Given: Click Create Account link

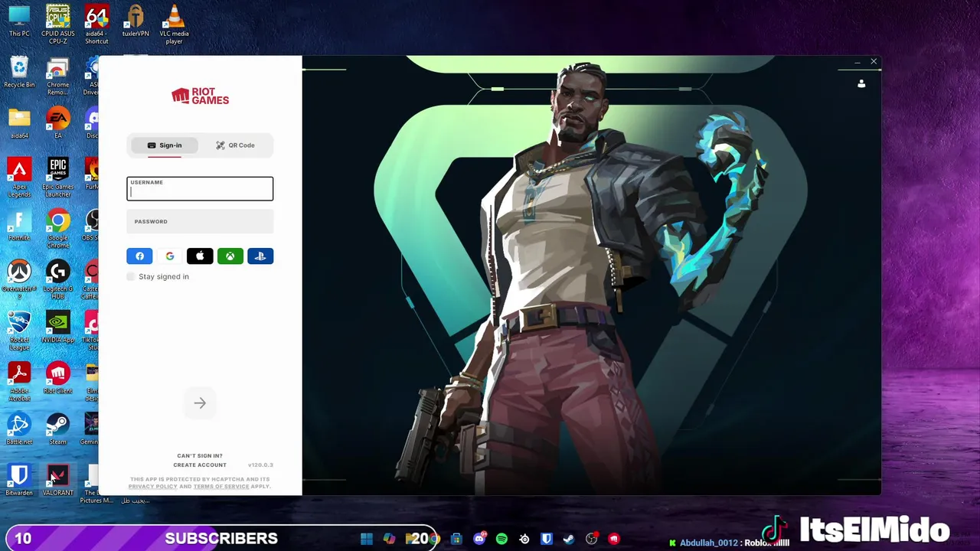Looking at the screenshot, I should (x=200, y=465).
